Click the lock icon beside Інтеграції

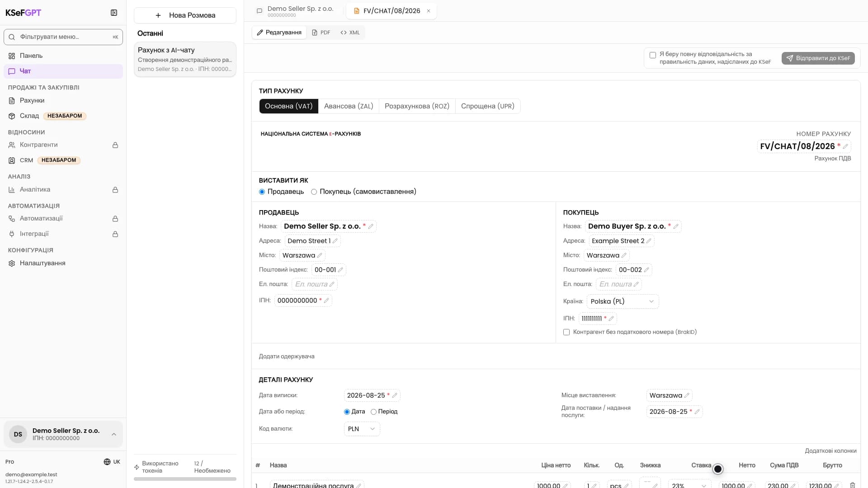point(115,234)
